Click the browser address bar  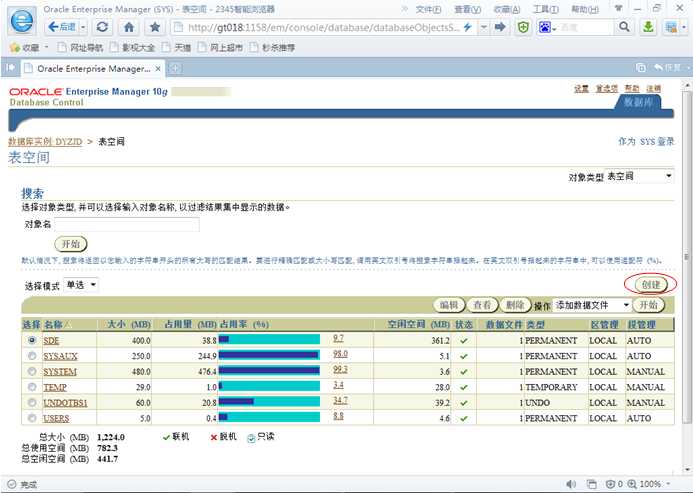[318, 27]
